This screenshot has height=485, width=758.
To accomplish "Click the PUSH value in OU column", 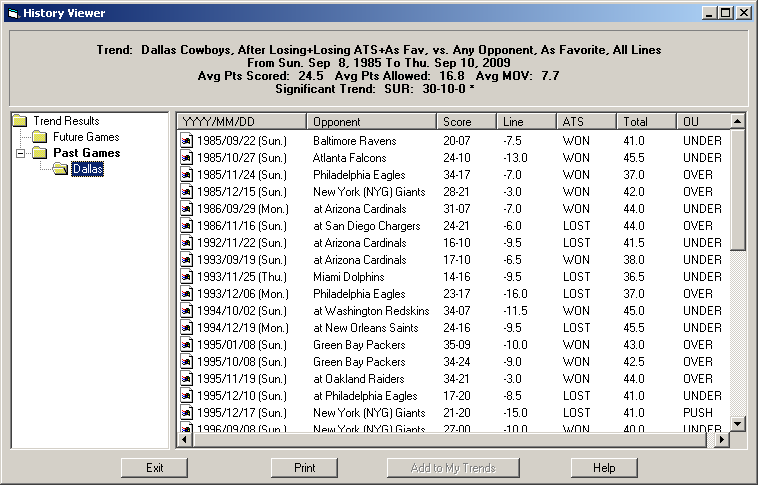I will coord(698,412).
